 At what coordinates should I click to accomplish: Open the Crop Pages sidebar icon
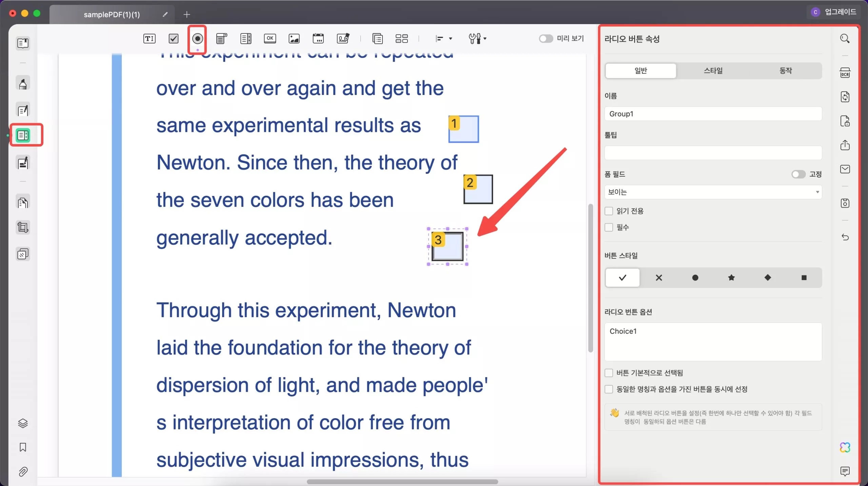click(23, 227)
